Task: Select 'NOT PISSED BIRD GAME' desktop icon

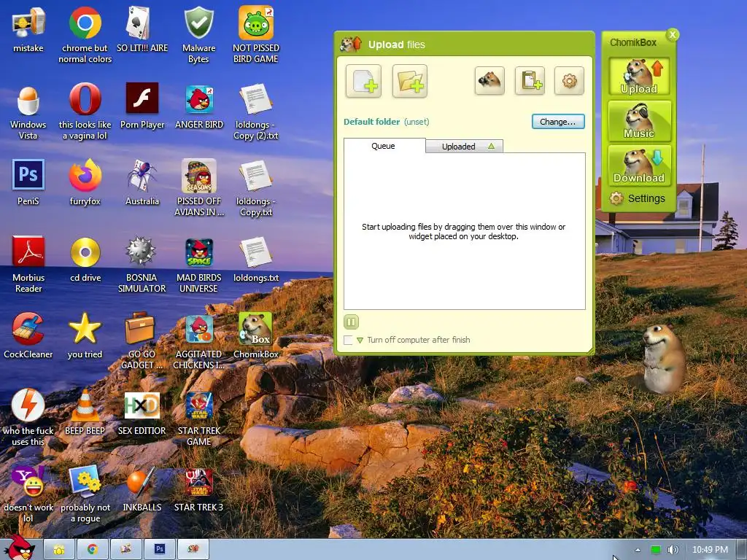Action: [256, 35]
